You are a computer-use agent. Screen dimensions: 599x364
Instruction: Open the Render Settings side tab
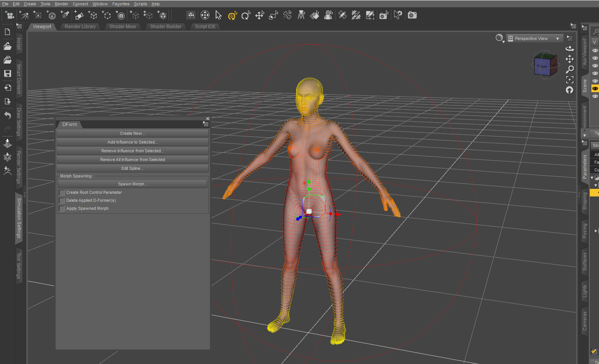tap(19, 167)
